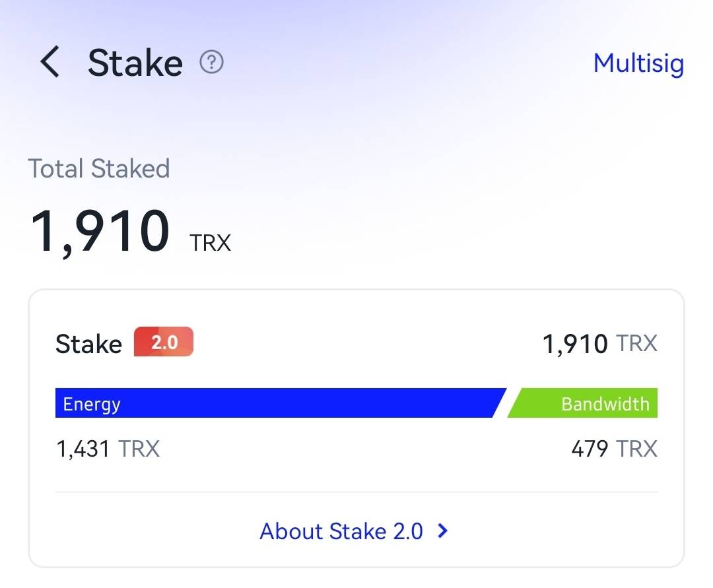Tap the Bandwidth label text
This screenshot has height=588, width=713.
[605, 404]
